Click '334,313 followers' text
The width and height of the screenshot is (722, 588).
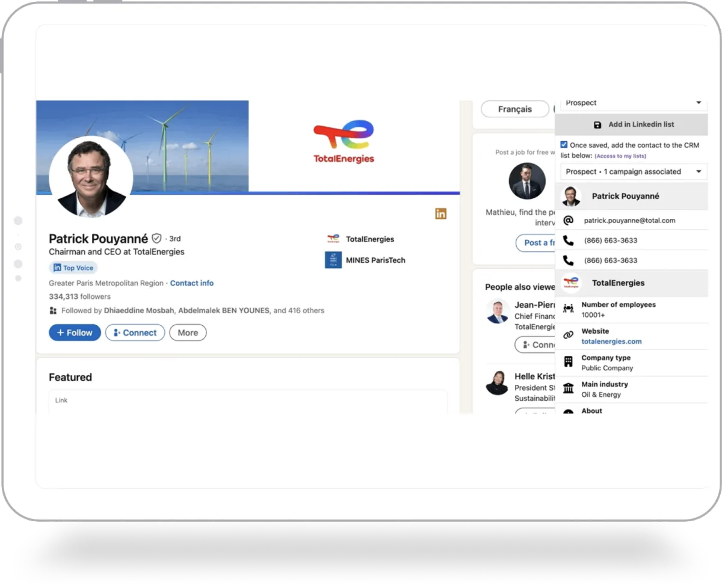pos(79,296)
